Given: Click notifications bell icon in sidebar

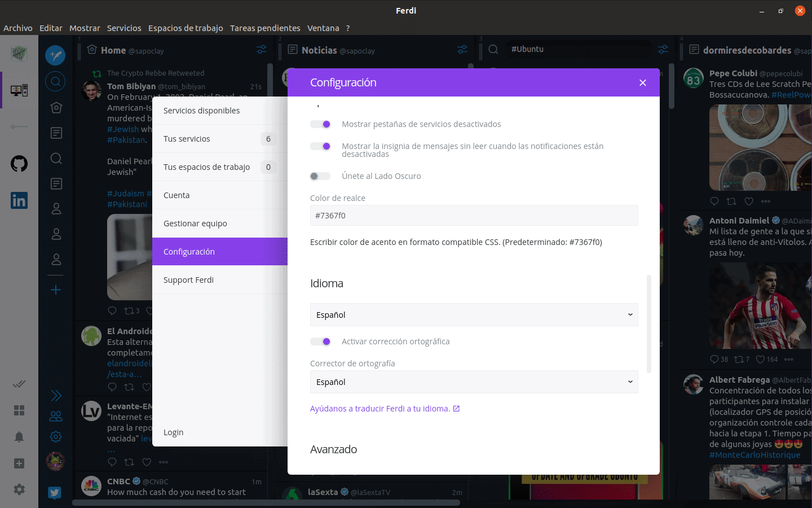Looking at the screenshot, I should click(x=19, y=437).
